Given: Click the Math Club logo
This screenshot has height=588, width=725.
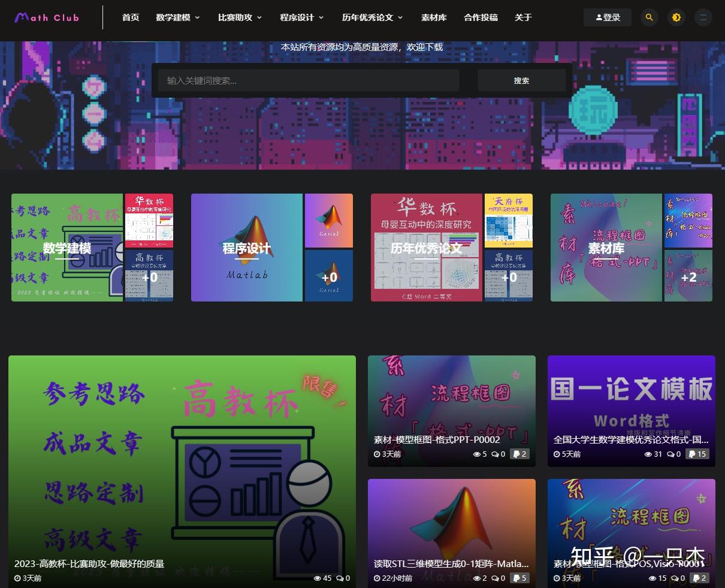Looking at the screenshot, I should 46,17.
